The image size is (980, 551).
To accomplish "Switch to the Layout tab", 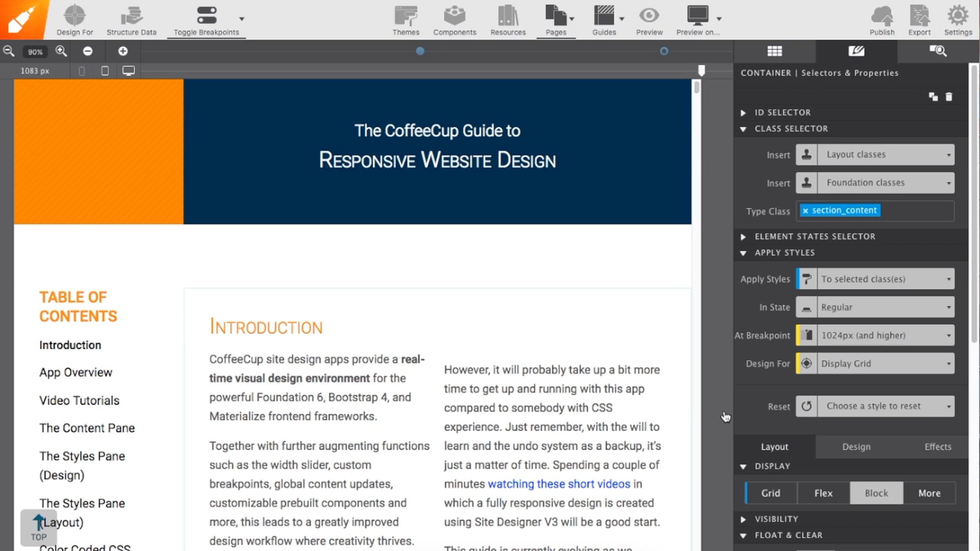I will pyautogui.click(x=775, y=447).
